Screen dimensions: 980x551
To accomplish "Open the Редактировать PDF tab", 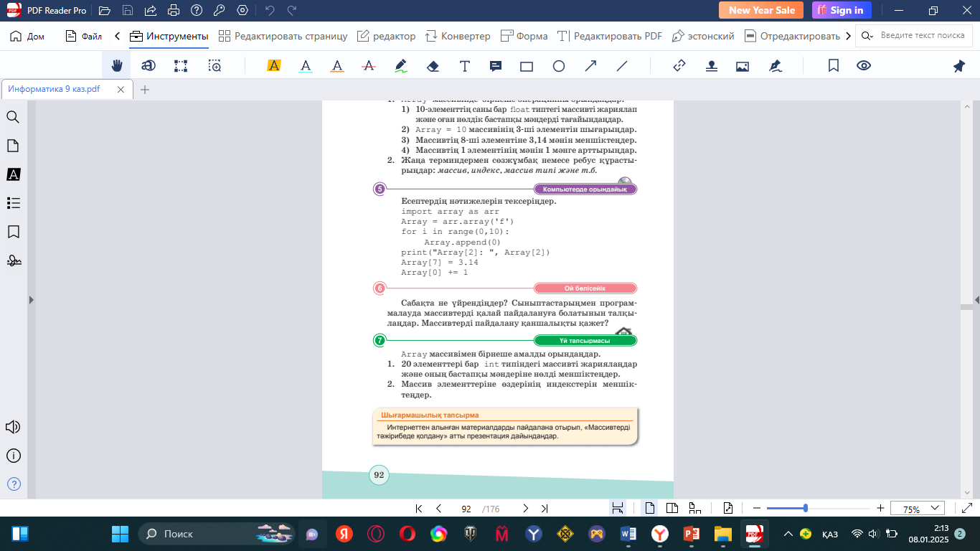I will 610,36.
